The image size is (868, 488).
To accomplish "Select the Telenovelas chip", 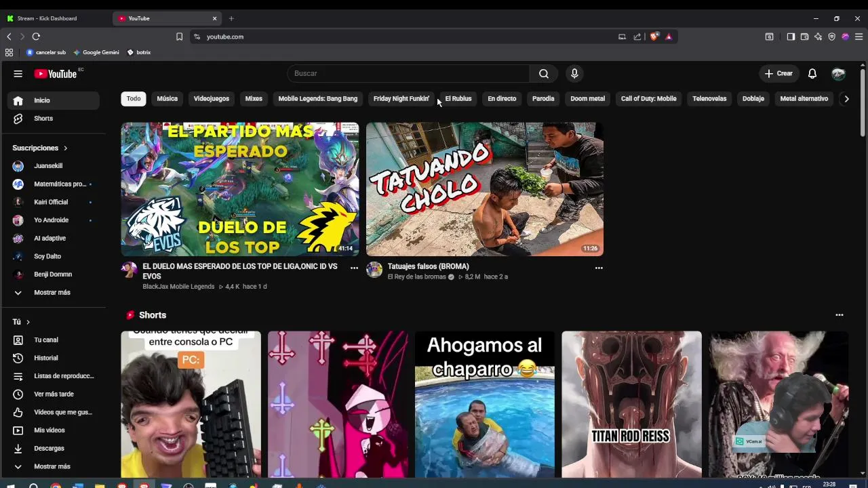I will click(x=709, y=99).
